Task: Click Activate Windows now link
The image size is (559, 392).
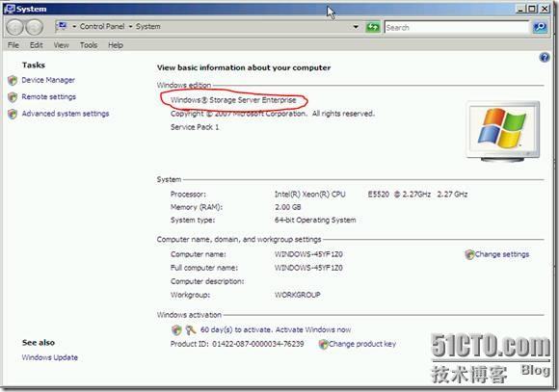Action: point(313,330)
